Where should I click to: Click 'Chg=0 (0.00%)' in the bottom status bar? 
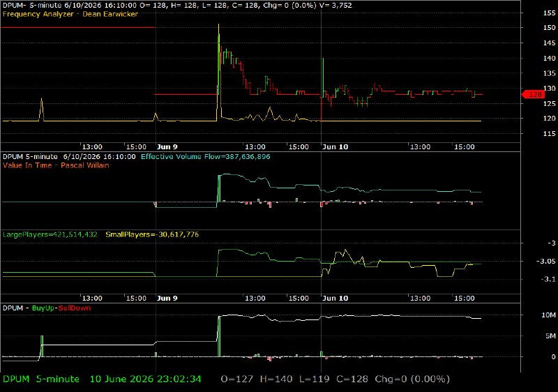click(x=412, y=379)
